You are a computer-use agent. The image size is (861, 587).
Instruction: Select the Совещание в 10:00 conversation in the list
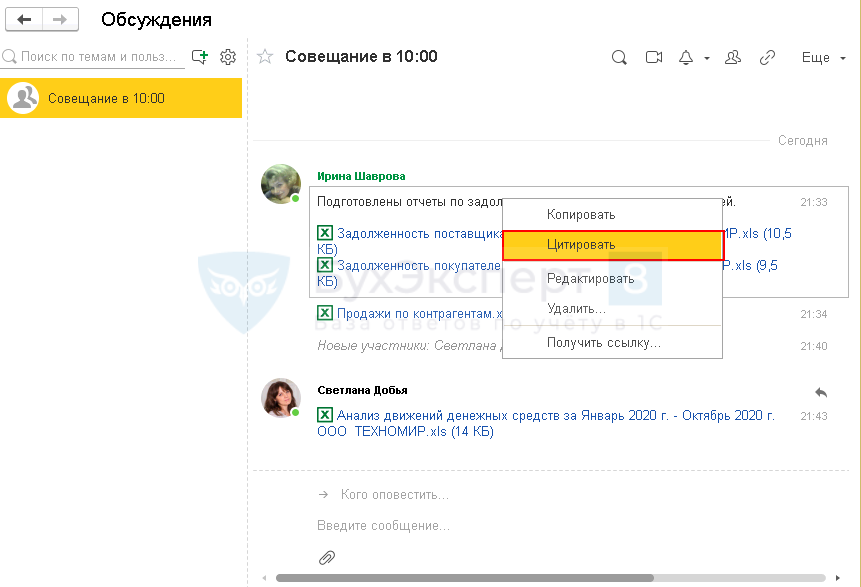121,98
